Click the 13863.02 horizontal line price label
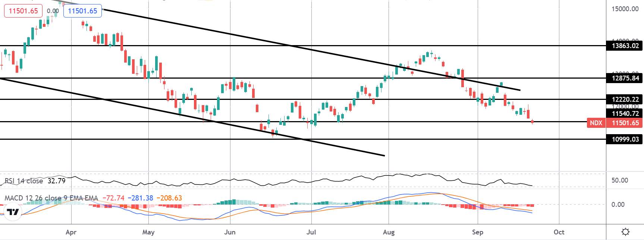 pos(625,46)
